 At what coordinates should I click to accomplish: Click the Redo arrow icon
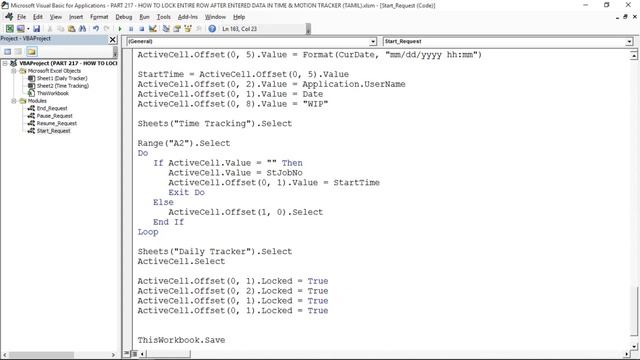point(107,29)
